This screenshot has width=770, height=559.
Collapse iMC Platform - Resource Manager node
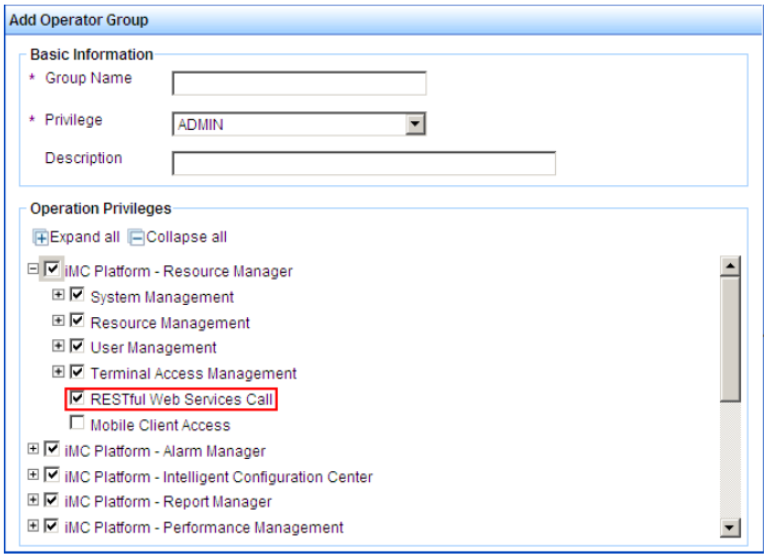[x=33, y=269]
